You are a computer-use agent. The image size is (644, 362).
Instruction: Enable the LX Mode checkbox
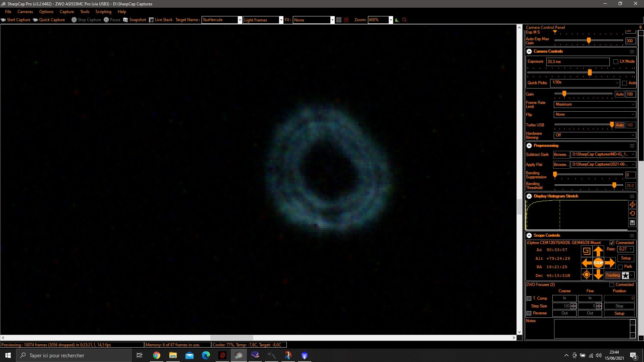616,62
